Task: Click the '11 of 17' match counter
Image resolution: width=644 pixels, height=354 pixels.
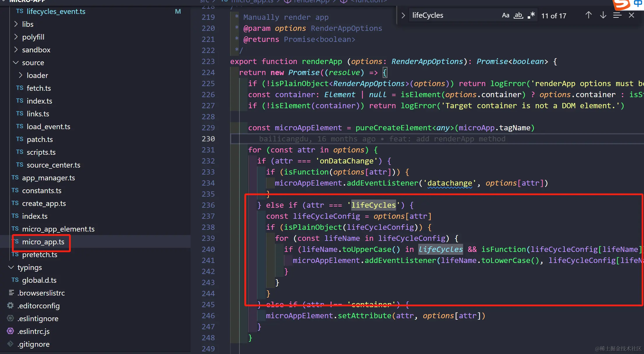Action: (x=553, y=16)
